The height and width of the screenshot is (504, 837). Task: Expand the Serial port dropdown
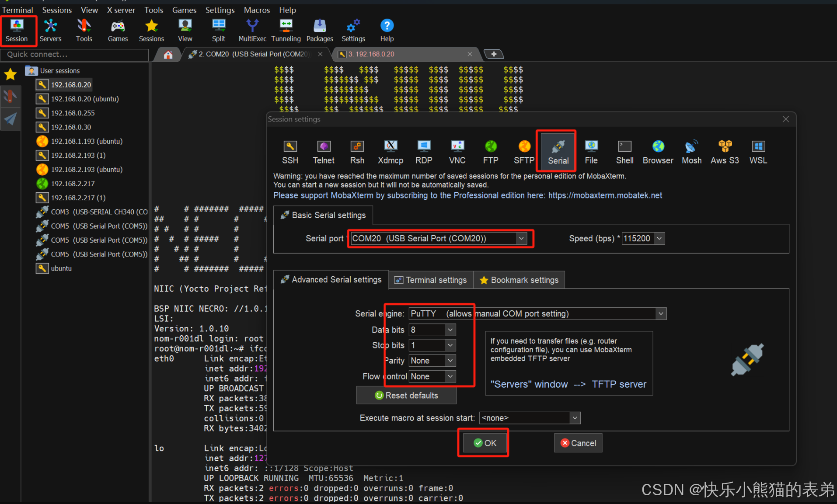tap(521, 239)
